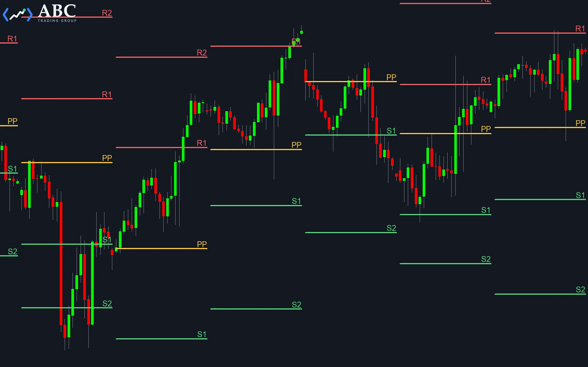This screenshot has width=588, height=367.
Task: Select the S1 label overlapped by candlesticks
Action: (107, 240)
